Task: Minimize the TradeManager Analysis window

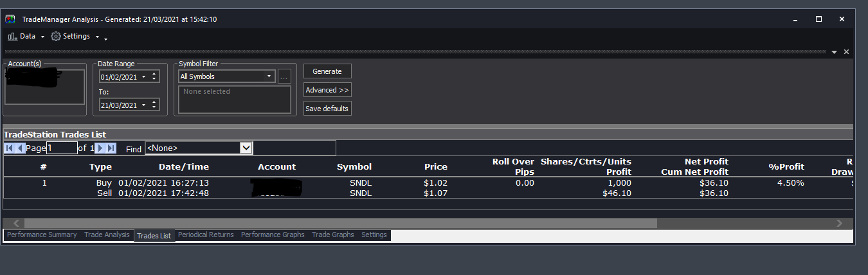Action: pyautogui.click(x=795, y=19)
